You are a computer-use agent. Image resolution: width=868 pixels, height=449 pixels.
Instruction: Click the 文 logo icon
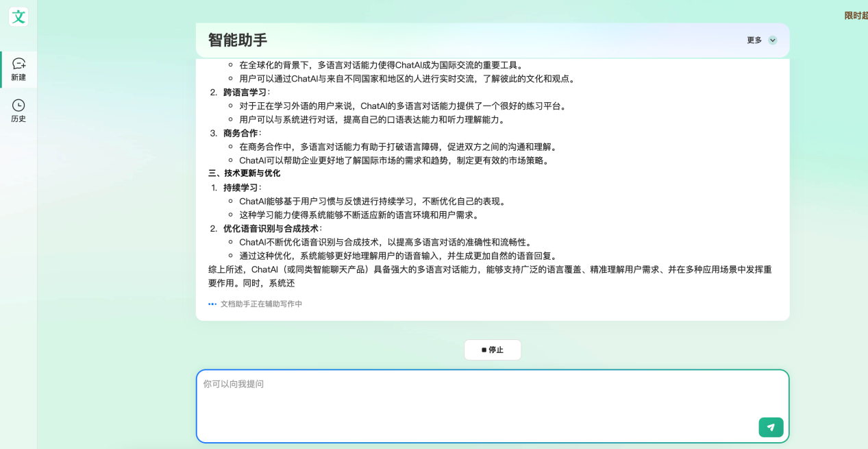pyautogui.click(x=18, y=16)
